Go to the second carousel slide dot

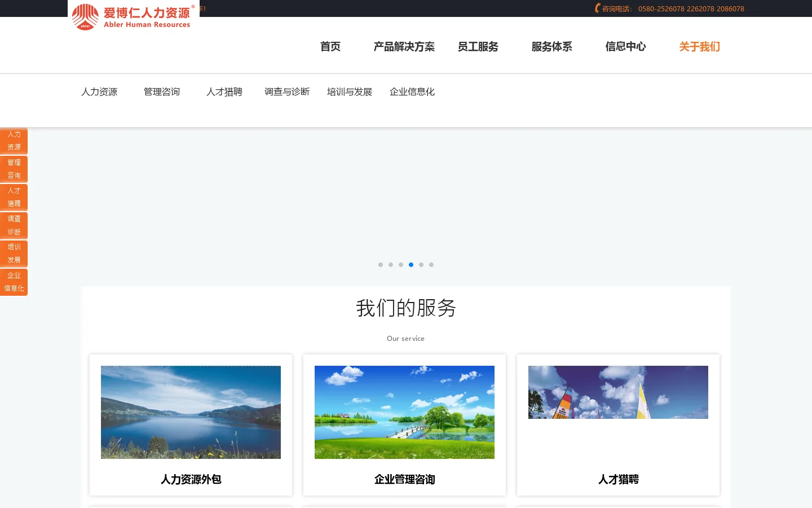click(x=391, y=265)
